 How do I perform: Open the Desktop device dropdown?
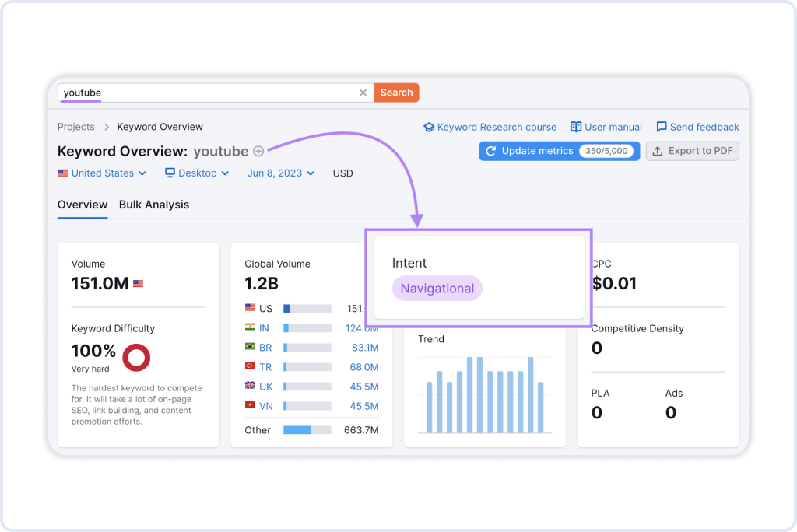(197, 173)
